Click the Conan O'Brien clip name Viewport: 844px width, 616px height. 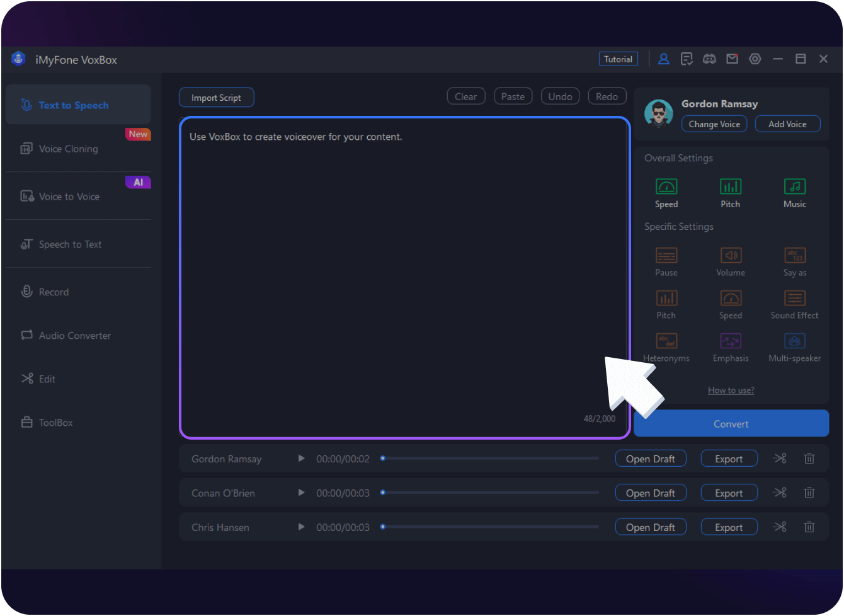pyautogui.click(x=223, y=493)
